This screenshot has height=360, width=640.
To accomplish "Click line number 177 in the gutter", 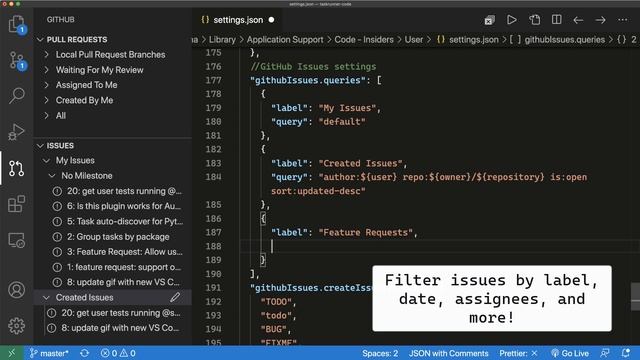I will tap(213, 80).
